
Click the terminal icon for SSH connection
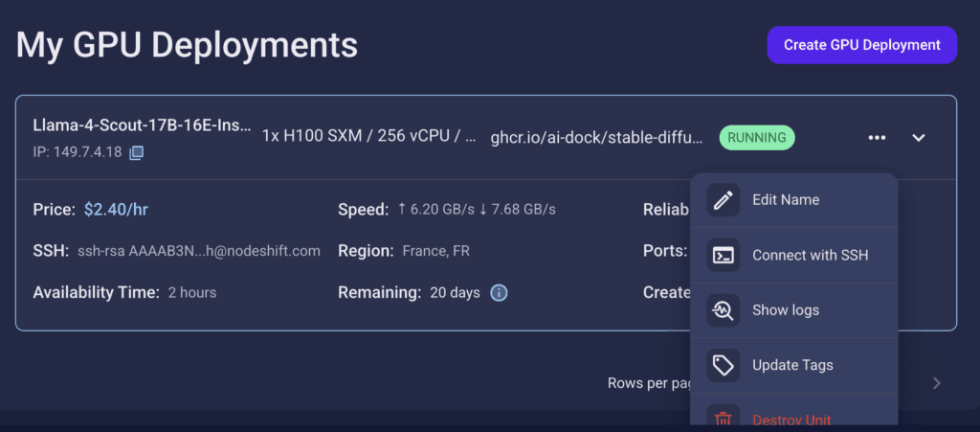pos(724,255)
